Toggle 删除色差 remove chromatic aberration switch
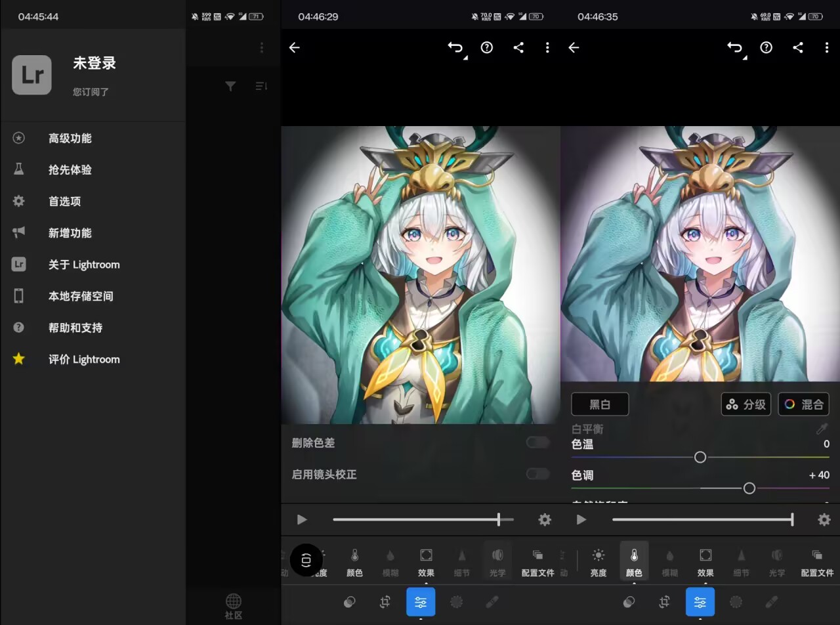840x625 pixels. coord(537,442)
